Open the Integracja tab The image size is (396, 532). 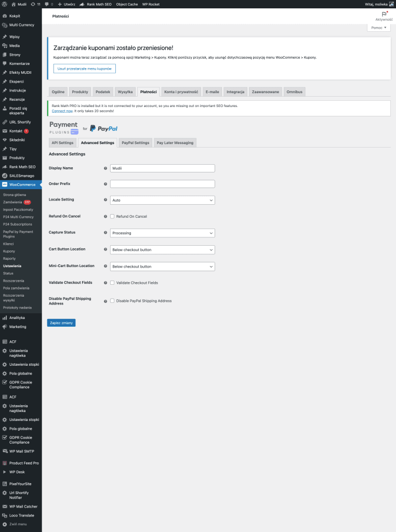(x=235, y=92)
